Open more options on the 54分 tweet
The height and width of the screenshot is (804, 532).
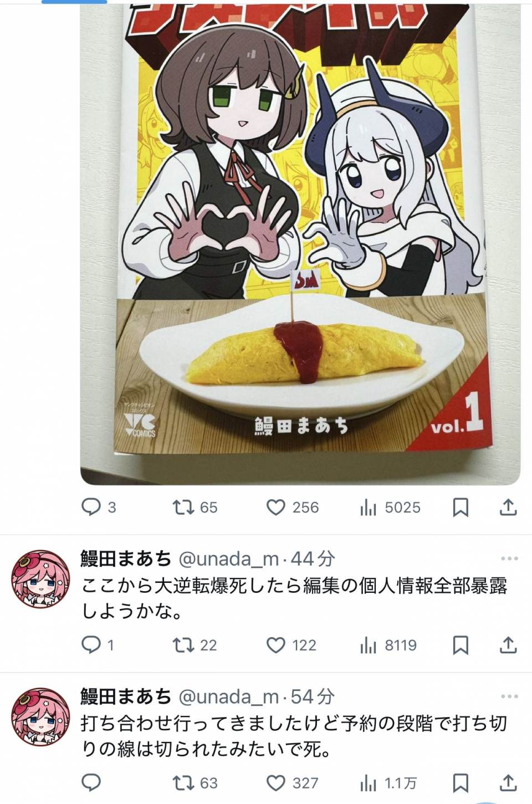509,697
